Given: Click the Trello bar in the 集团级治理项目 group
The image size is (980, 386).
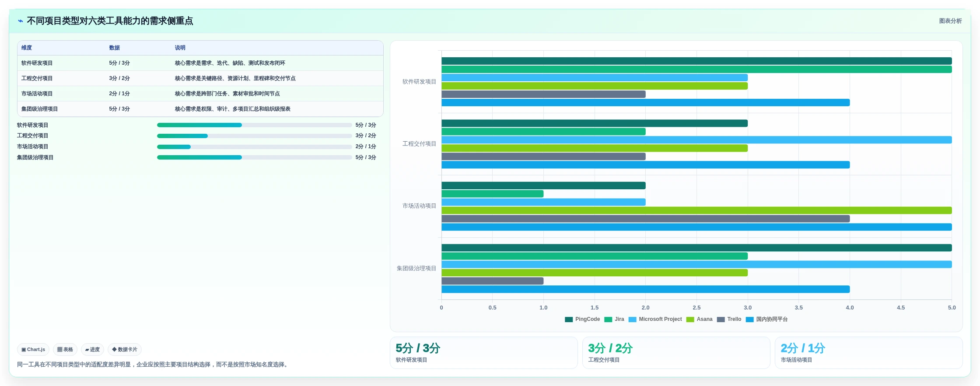Looking at the screenshot, I should coord(493,281).
